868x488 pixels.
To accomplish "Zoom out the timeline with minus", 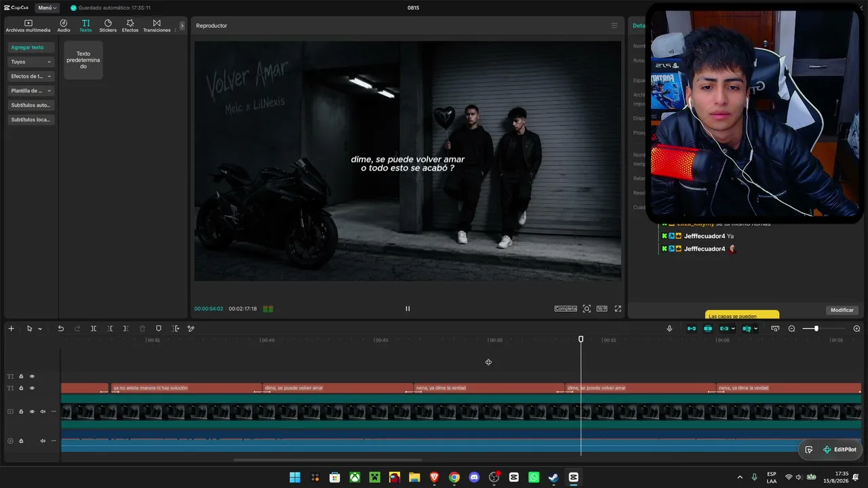I will [791, 329].
